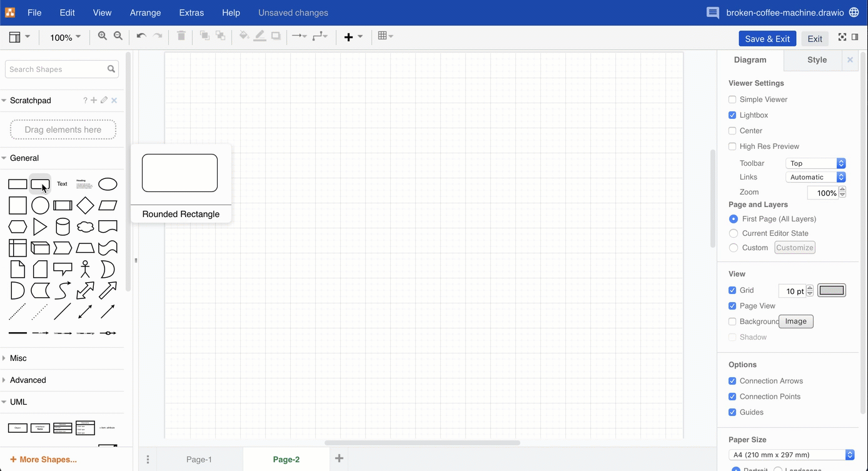Select the Diamond shape from General shapes
868x471 pixels.
85,205
